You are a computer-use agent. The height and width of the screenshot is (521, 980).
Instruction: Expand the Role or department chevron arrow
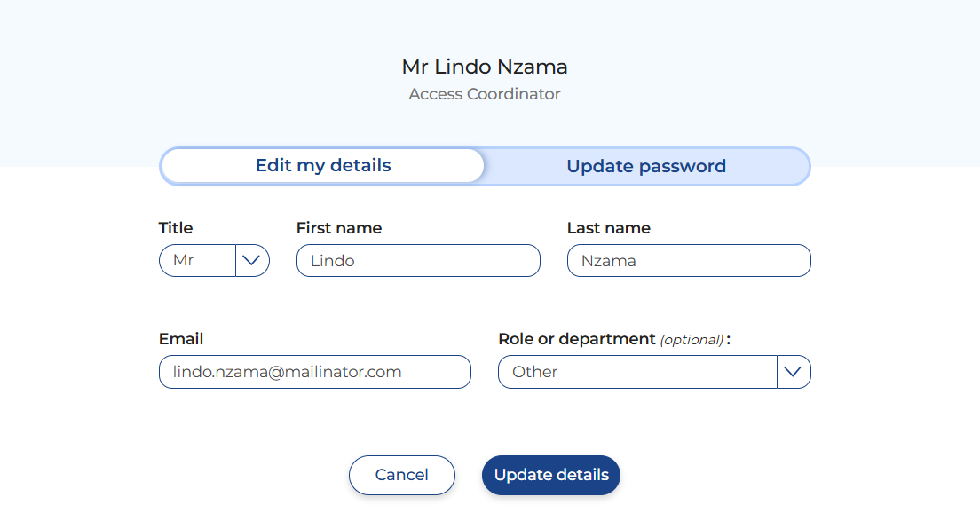tap(794, 372)
